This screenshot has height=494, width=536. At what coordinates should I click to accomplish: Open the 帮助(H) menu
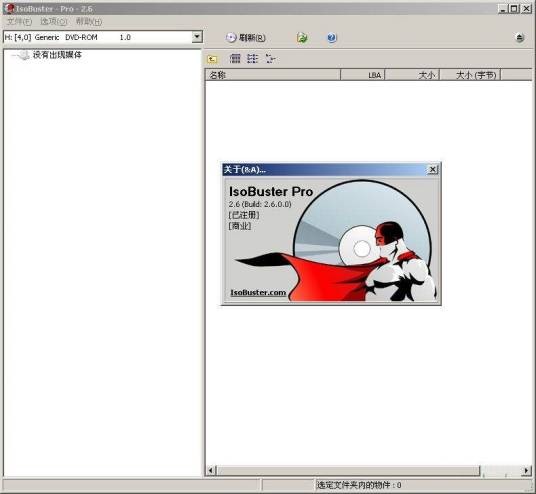coord(89,22)
